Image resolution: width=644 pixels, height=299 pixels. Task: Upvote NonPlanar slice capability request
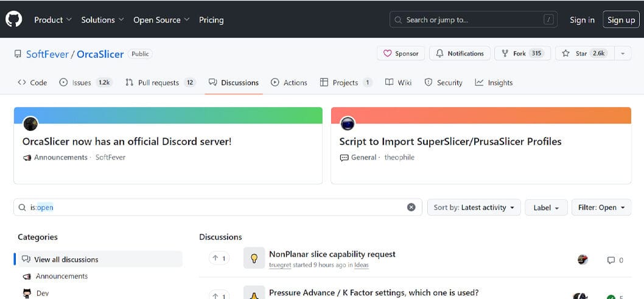tap(219, 258)
